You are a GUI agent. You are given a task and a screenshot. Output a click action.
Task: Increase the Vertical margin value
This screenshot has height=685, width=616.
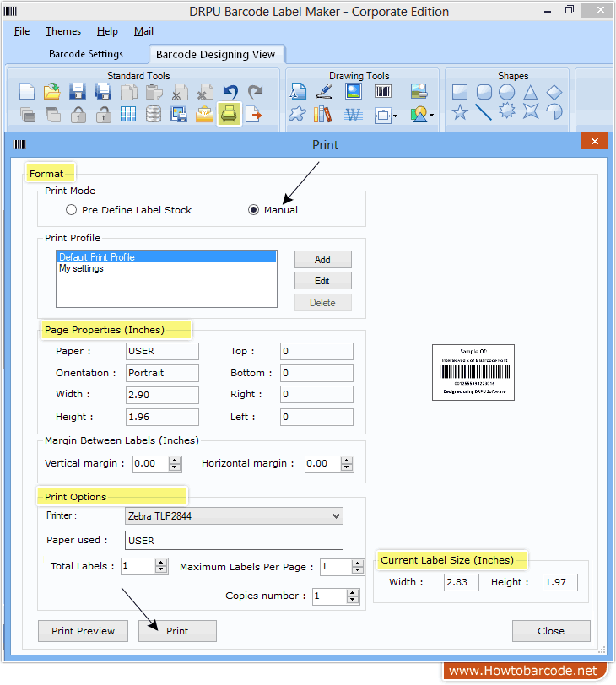tap(175, 461)
